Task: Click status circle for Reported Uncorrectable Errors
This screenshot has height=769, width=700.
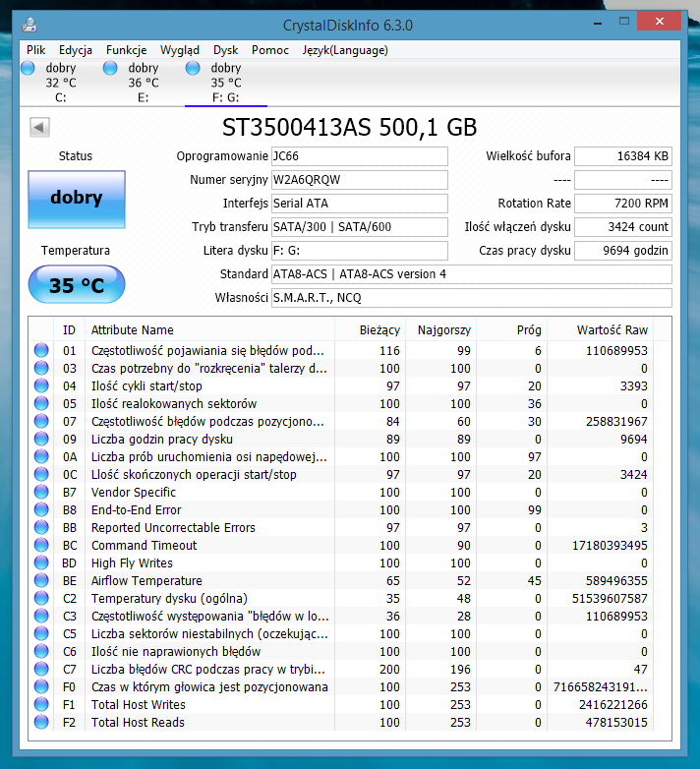Action: (x=41, y=527)
